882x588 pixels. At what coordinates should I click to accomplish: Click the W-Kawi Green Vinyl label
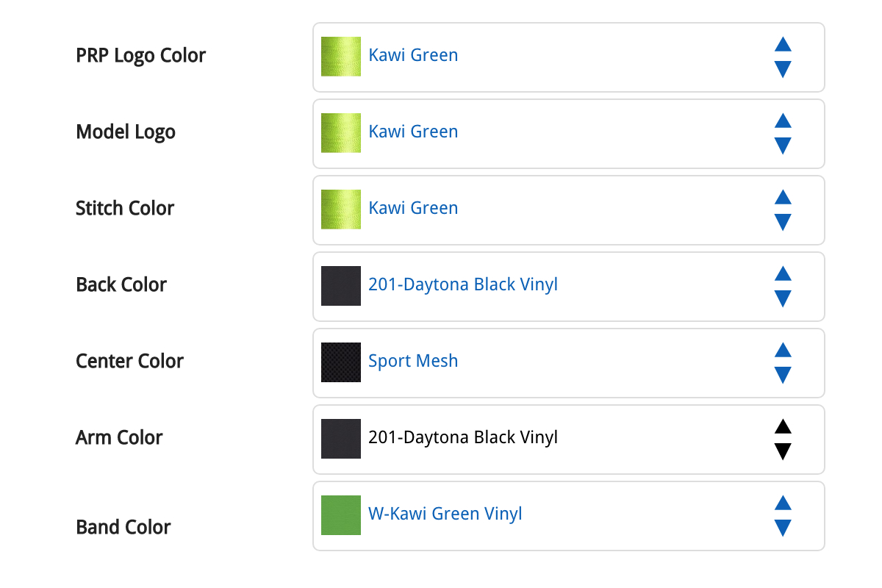[445, 513]
